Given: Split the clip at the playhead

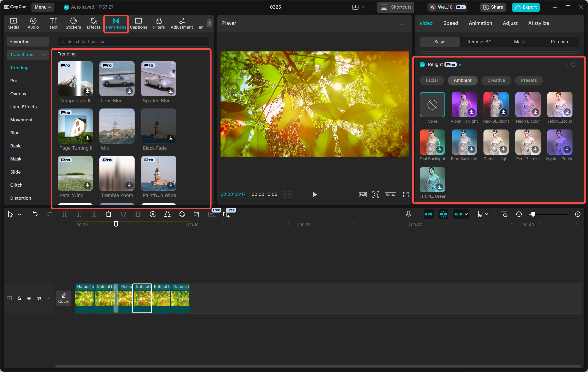Looking at the screenshot, I should 65,214.
